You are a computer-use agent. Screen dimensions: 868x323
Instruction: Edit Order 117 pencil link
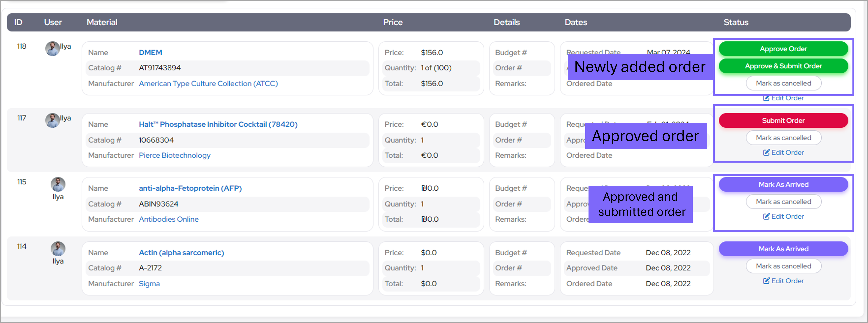point(783,152)
